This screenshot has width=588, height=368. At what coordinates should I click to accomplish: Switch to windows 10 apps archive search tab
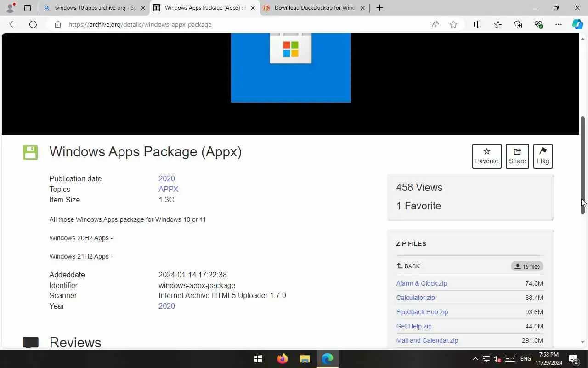[95, 8]
